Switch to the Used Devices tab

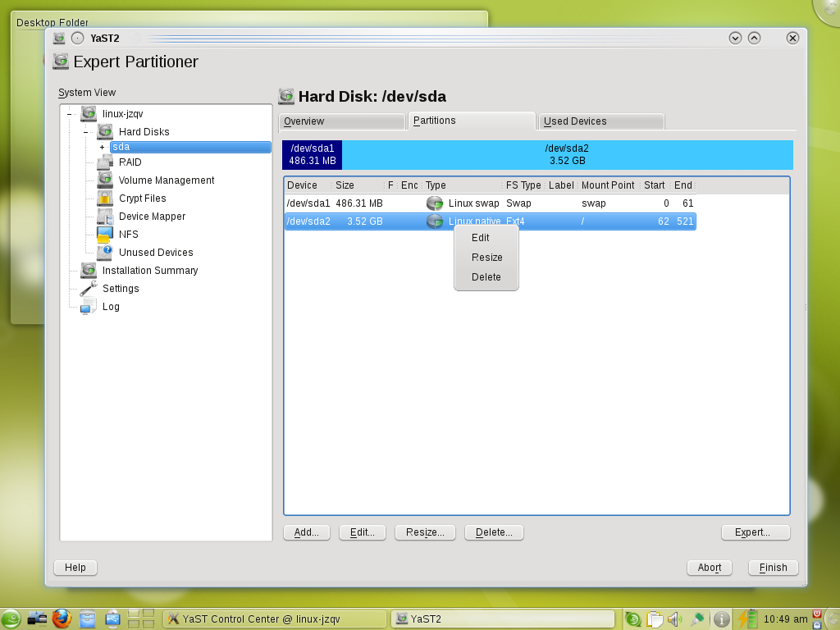601,121
